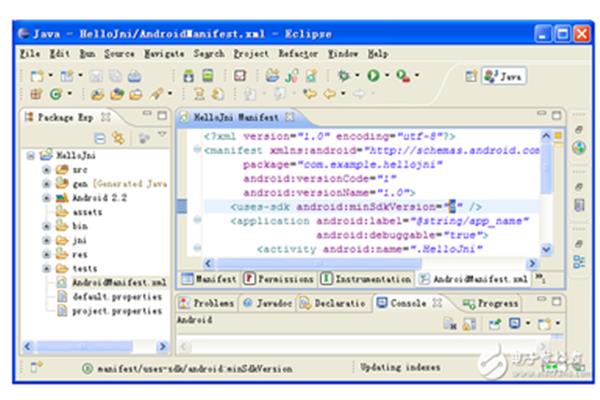The width and height of the screenshot is (600, 400).
Task: Open the Javadoc view tab
Action: tap(267, 303)
